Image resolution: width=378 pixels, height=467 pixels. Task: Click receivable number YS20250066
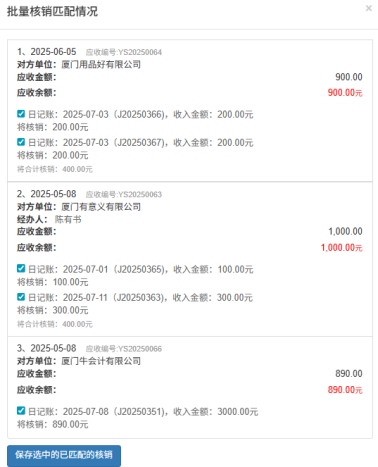pyautogui.click(x=124, y=349)
